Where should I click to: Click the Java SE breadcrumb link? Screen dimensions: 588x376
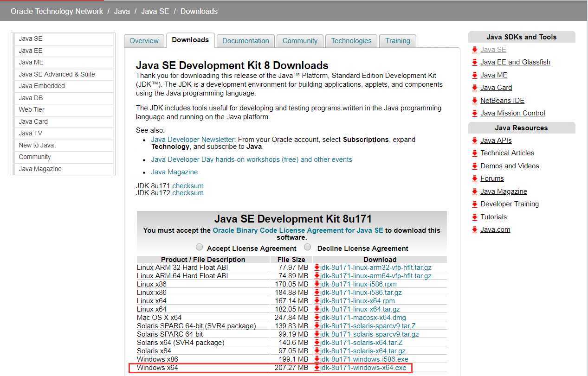click(155, 11)
